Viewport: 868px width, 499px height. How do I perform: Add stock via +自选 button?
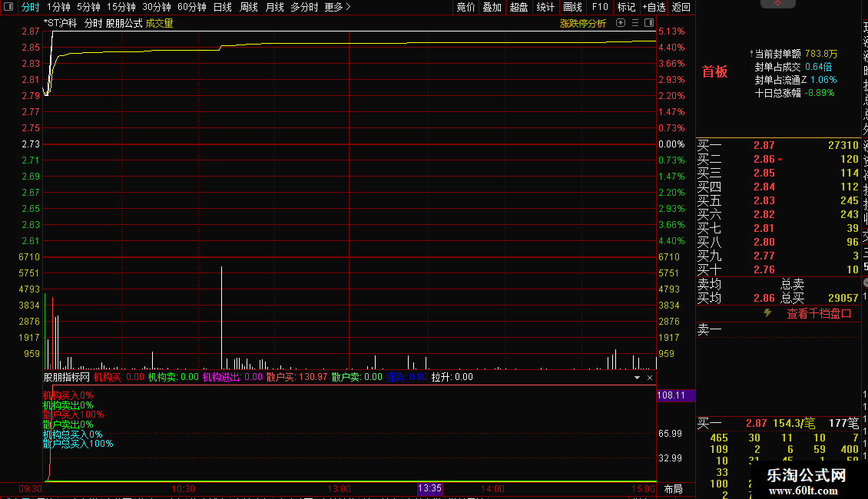654,7
